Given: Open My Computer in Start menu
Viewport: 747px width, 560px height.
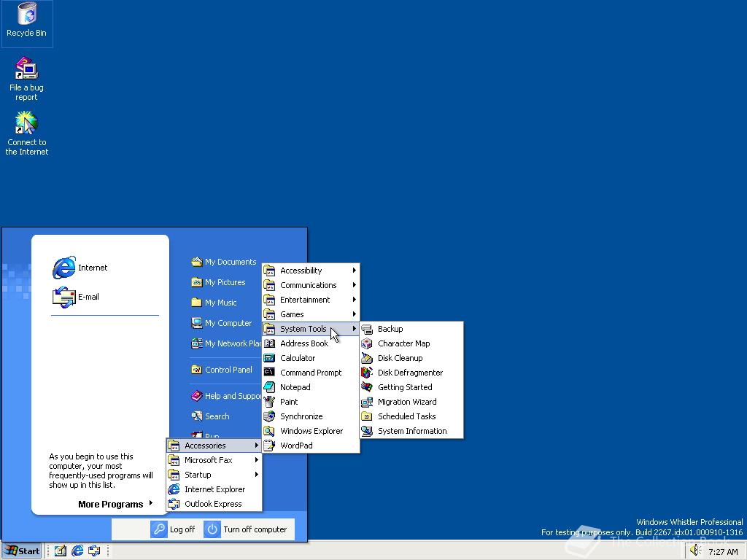Looking at the screenshot, I should 222,323.
